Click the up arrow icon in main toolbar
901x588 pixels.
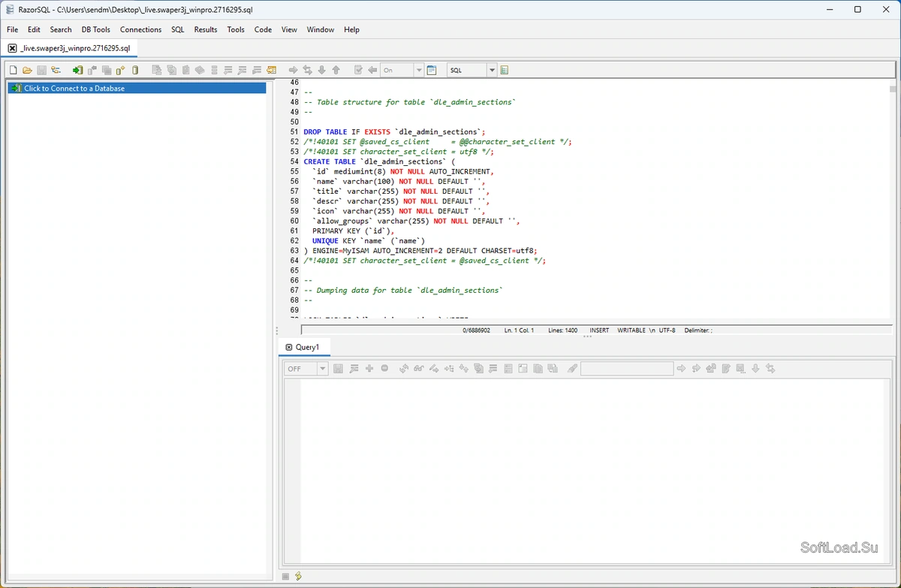(336, 70)
